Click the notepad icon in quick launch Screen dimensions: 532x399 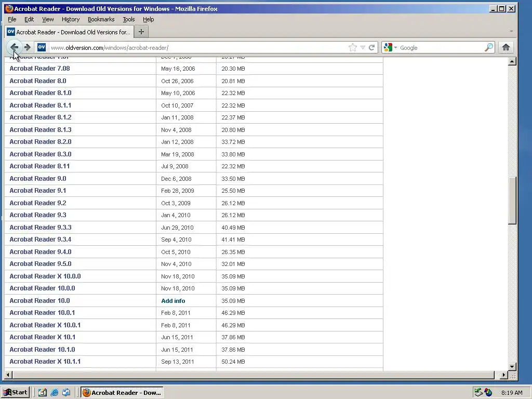(x=43, y=393)
